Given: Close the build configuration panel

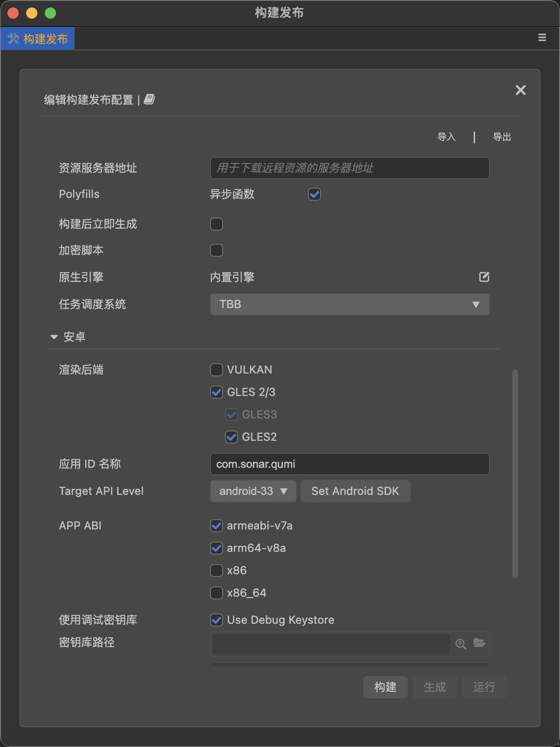Looking at the screenshot, I should point(520,90).
